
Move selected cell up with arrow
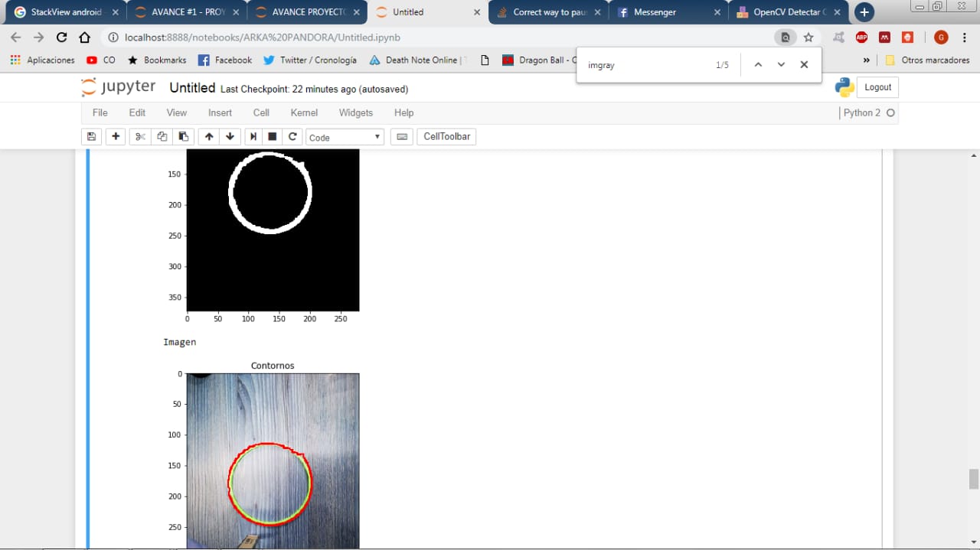(208, 137)
